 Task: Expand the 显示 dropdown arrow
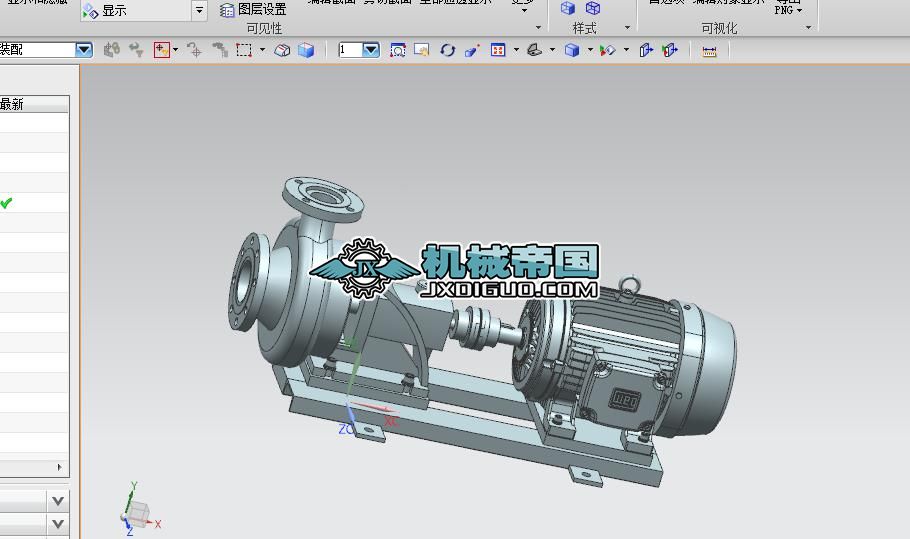(x=199, y=10)
